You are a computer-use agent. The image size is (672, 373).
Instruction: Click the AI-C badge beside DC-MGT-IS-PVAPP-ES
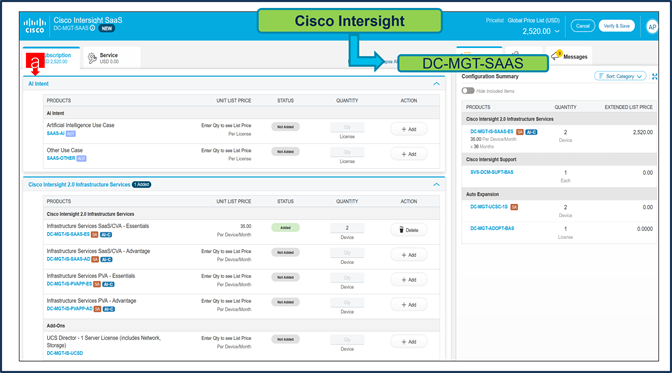(108, 284)
